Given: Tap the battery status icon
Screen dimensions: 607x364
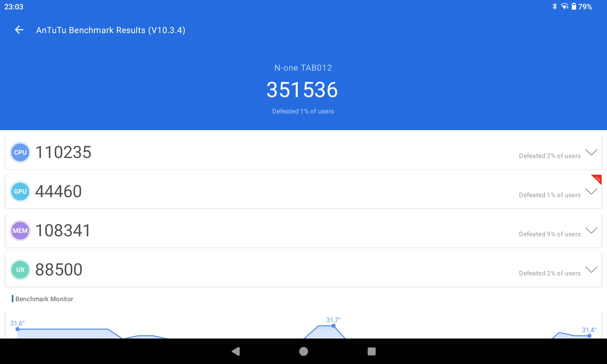Looking at the screenshot, I should [x=574, y=6].
